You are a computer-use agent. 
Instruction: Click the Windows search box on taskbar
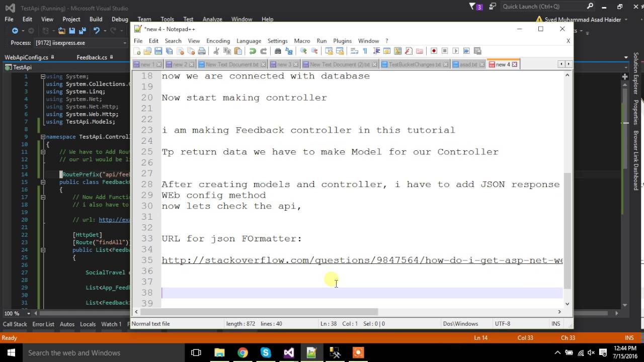click(103, 352)
